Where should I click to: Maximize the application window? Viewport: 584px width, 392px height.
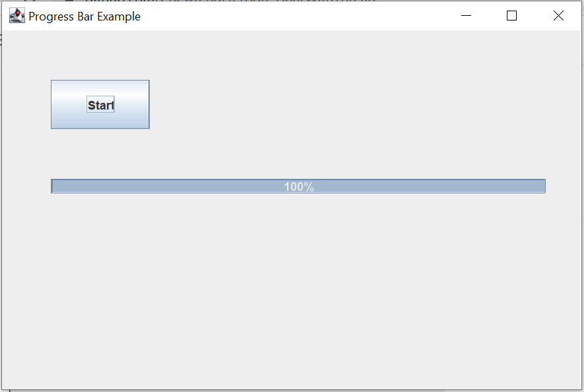(511, 15)
